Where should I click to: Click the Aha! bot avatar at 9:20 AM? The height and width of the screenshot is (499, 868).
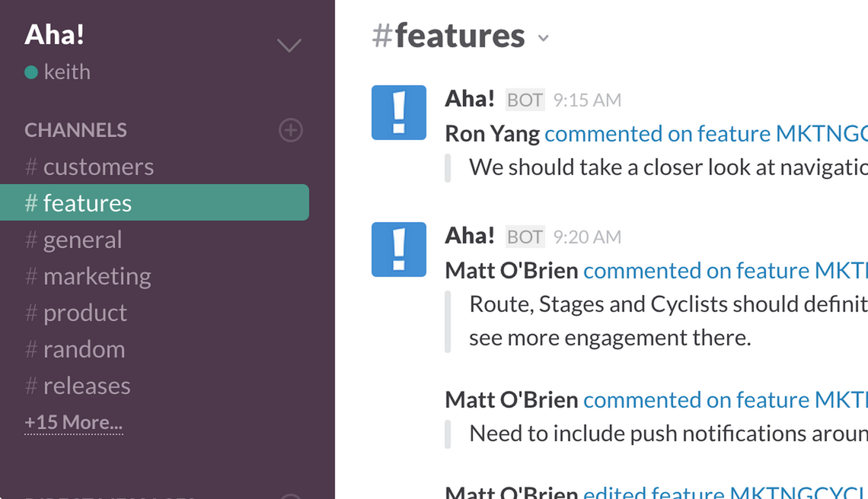[x=398, y=249]
